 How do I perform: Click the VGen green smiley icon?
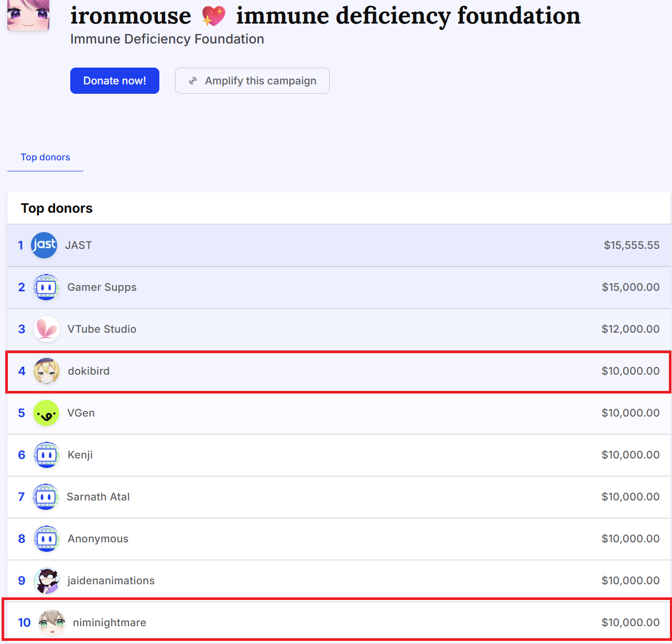[x=46, y=413]
